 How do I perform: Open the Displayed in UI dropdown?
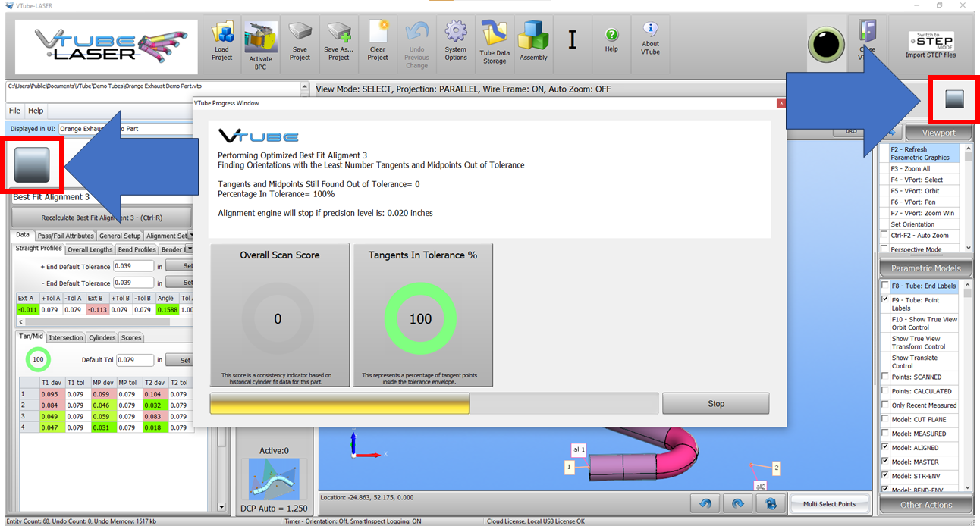126,129
